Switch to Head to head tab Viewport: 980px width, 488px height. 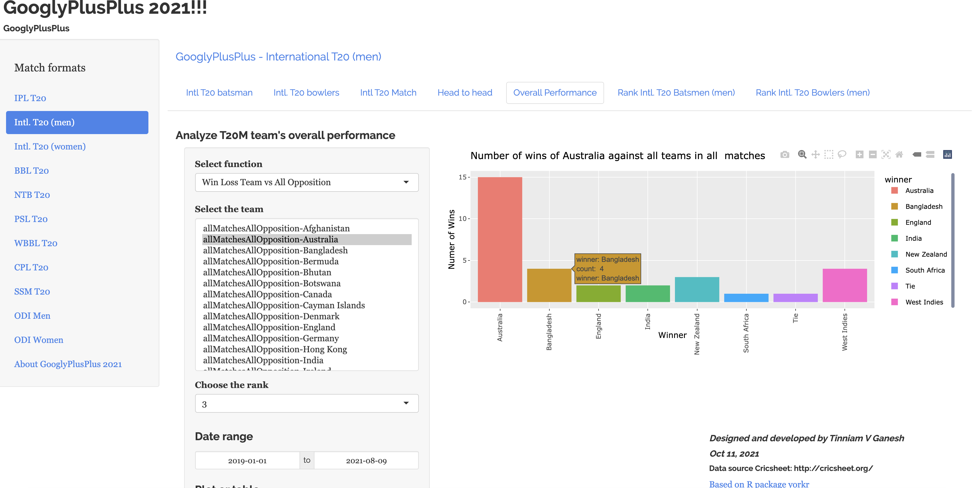464,93
